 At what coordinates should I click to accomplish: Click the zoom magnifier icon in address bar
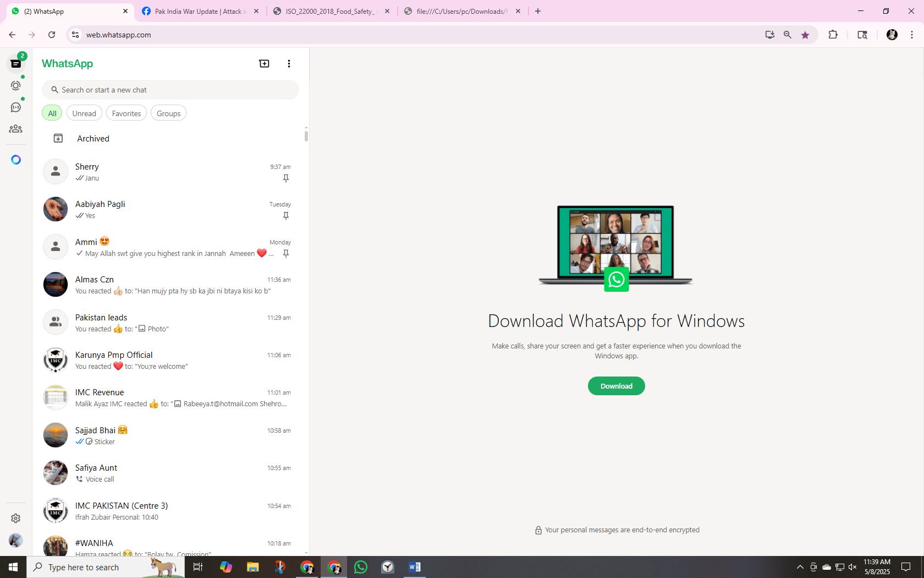(788, 35)
